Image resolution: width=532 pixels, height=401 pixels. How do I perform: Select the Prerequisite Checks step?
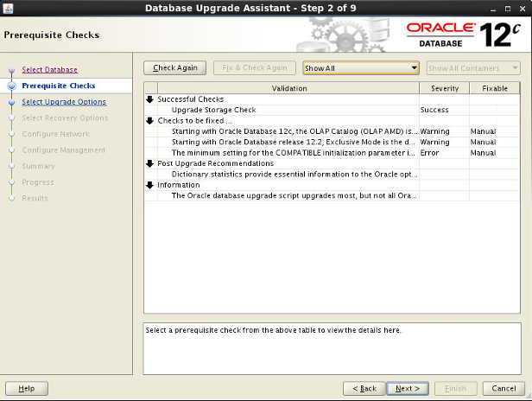pos(58,86)
